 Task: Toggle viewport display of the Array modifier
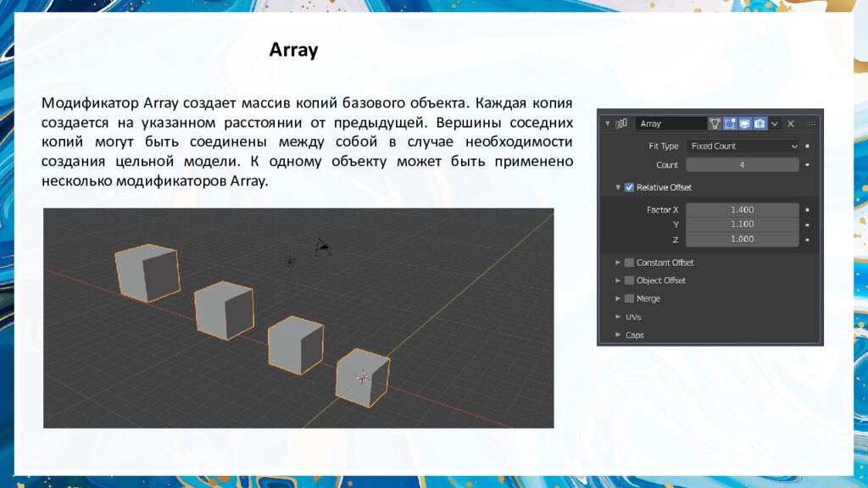coord(745,124)
